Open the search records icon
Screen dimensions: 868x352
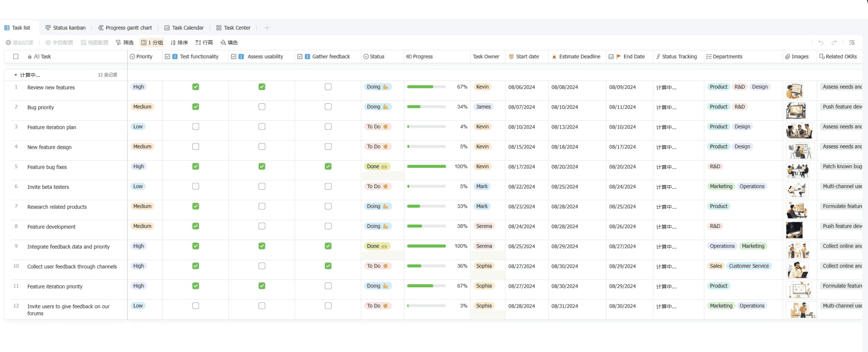(x=852, y=42)
